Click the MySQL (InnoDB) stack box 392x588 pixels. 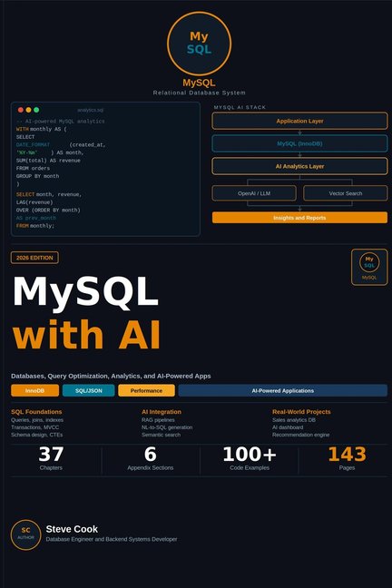tap(299, 143)
